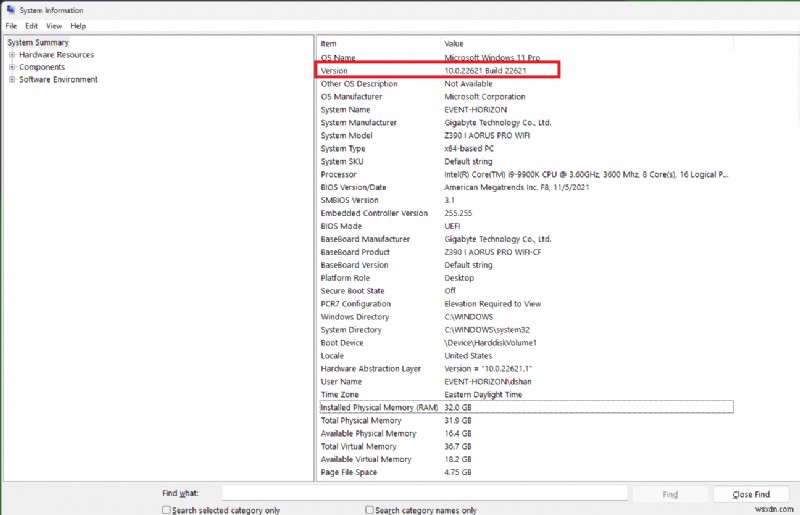800x515 pixels.
Task: Click the Find button
Action: coord(670,494)
